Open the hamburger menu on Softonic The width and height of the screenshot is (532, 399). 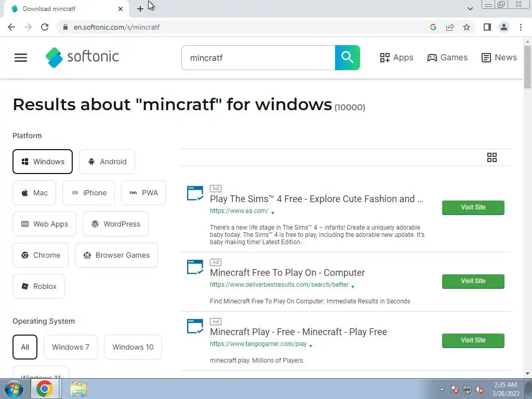click(21, 58)
